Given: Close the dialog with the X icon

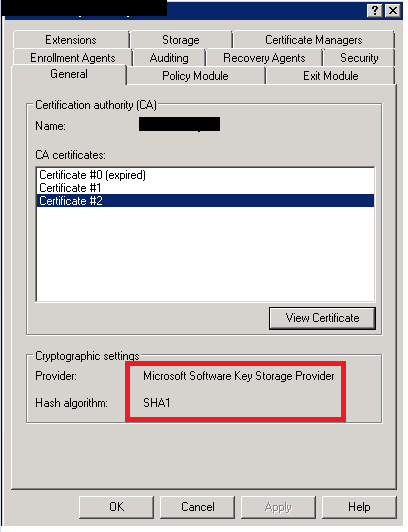Looking at the screenshot, I should point(393,11).
